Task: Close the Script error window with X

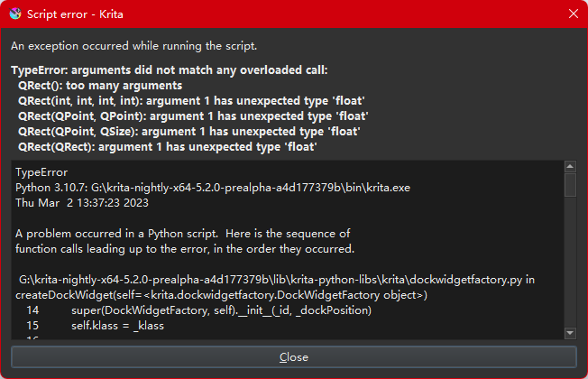Action: (573, 14)
